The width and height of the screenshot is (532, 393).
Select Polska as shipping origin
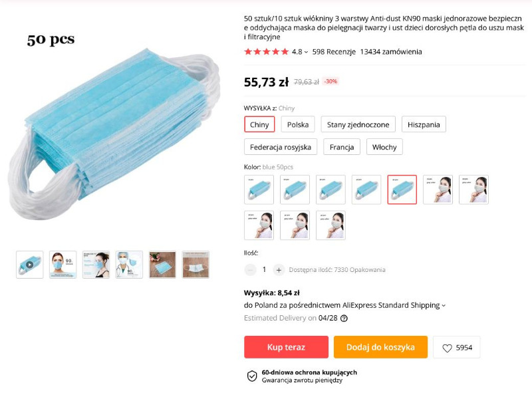point(297,124)
